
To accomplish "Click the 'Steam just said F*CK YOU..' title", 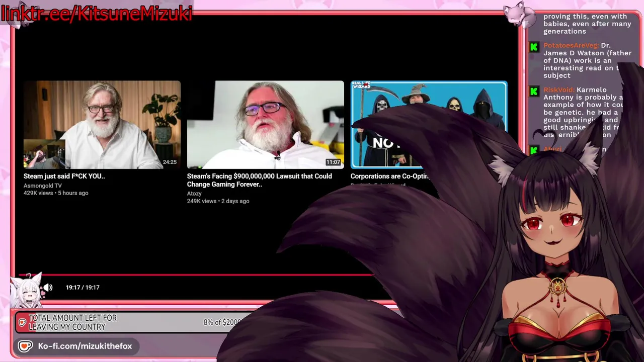I will [64, 176].
